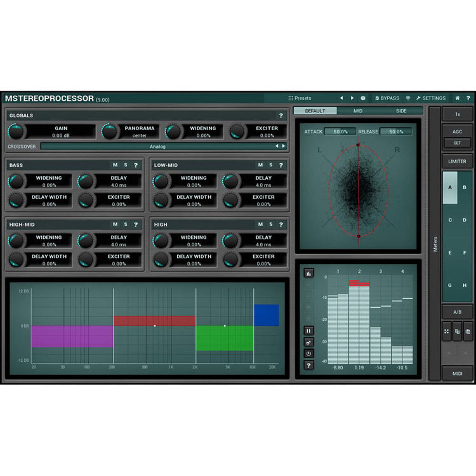476x476 pixels.
Task: Mute the HIGH band
Action: pyautogui.click(x=260, y=225)
